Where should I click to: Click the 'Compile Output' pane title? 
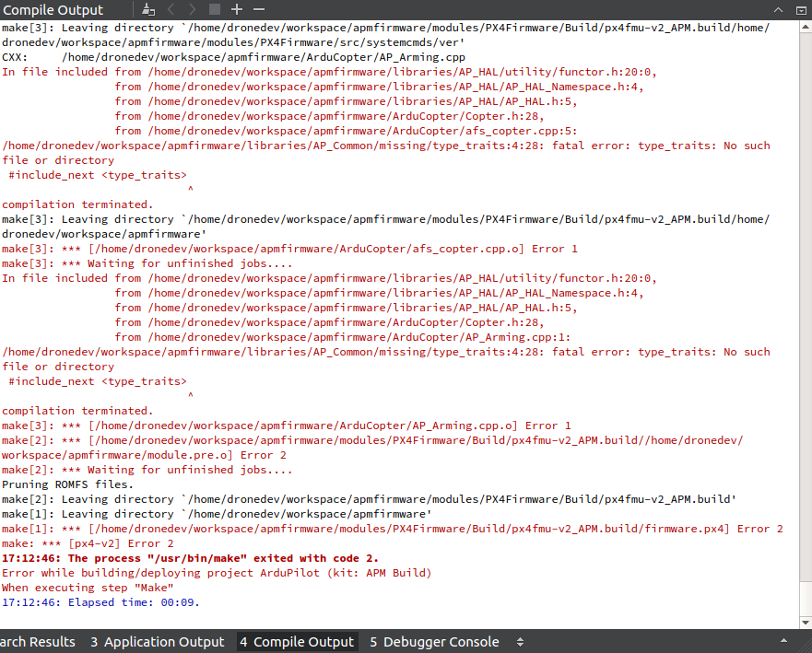53,10
